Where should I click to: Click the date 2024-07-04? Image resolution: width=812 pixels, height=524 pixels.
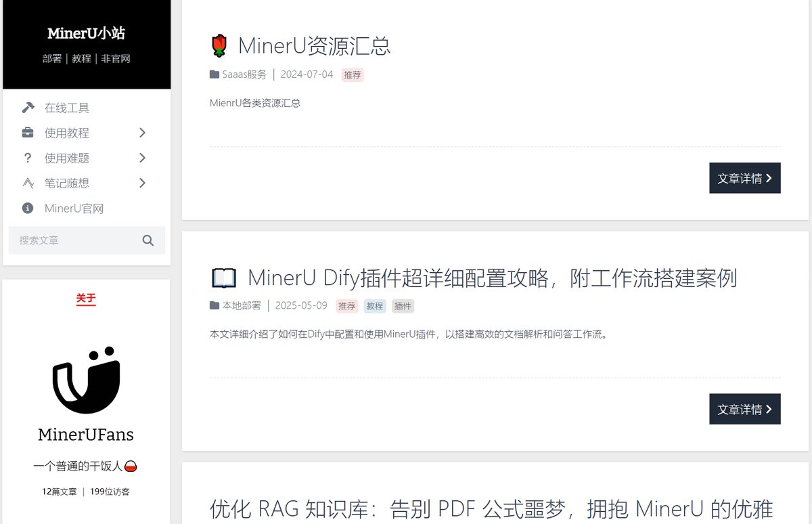[307, 74]
